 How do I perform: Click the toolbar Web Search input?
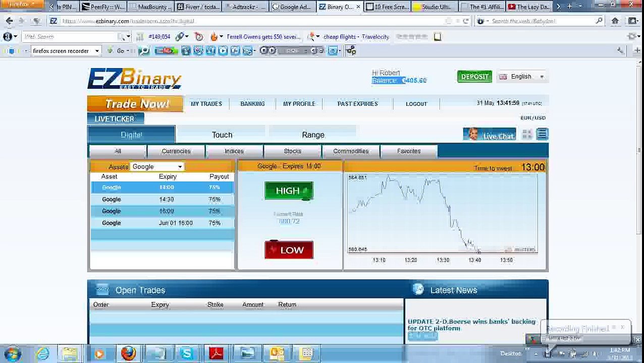(71, 36)
